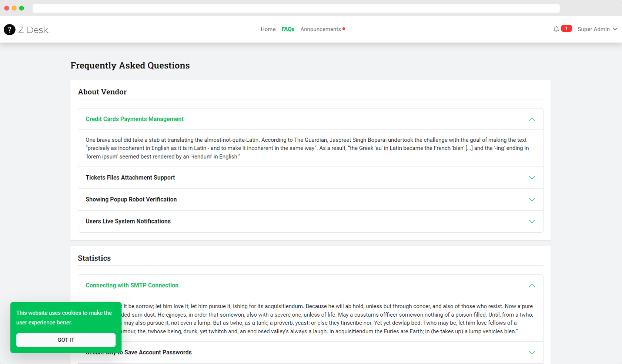Click the red macOS close window dot
Image resolution: width=622 pixels, height=364 pixels.
pyautogui.click(x=7, y=8)
